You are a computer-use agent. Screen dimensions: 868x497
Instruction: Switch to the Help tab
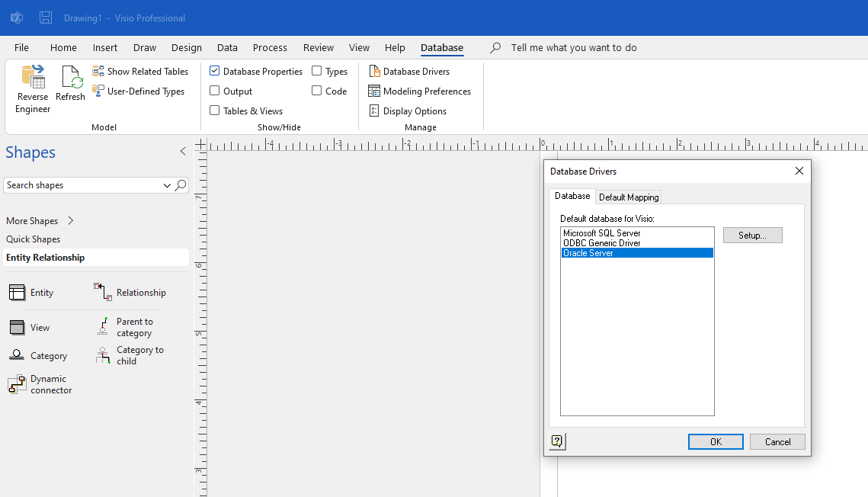396,47
